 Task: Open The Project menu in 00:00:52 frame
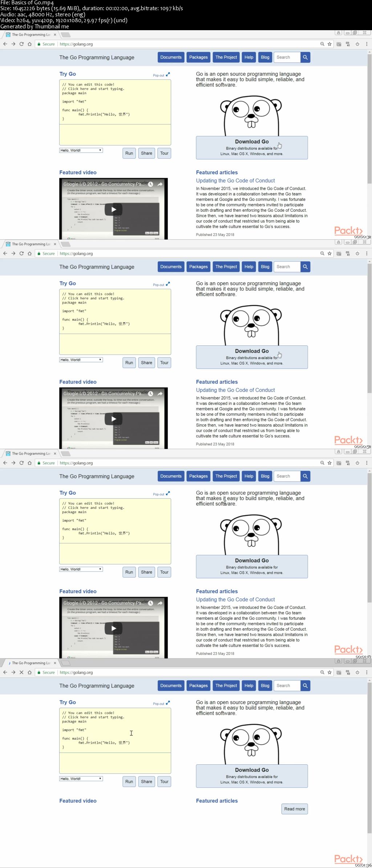click(226, 267)
